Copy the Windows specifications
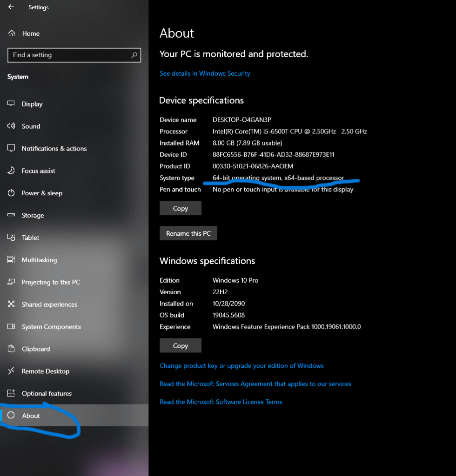 tap(181, 345)
